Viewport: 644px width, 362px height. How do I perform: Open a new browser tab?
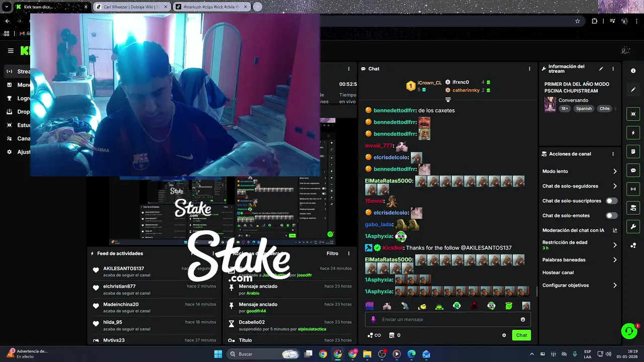tap(257, 7)
